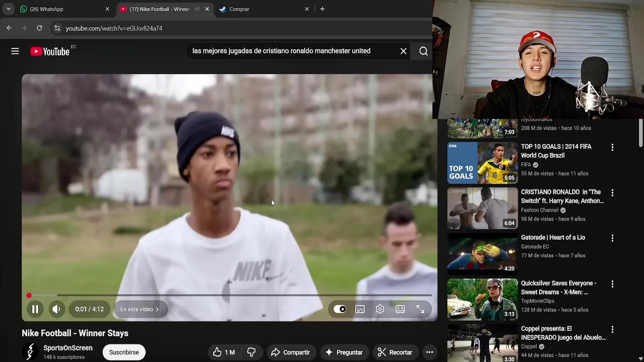Open Coppel presenta video title
The width and height of the screenshot is (644, 362).
[x=563, y=333]
